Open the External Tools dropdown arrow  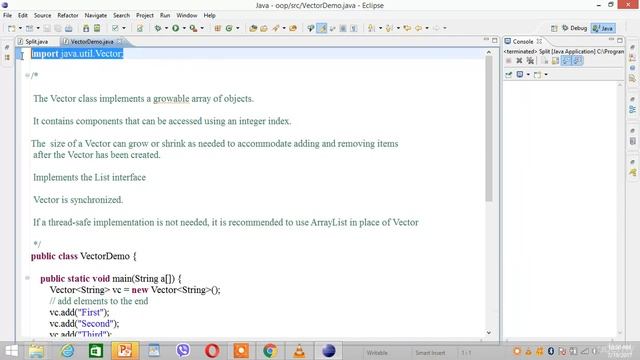(x=202, y=28)
